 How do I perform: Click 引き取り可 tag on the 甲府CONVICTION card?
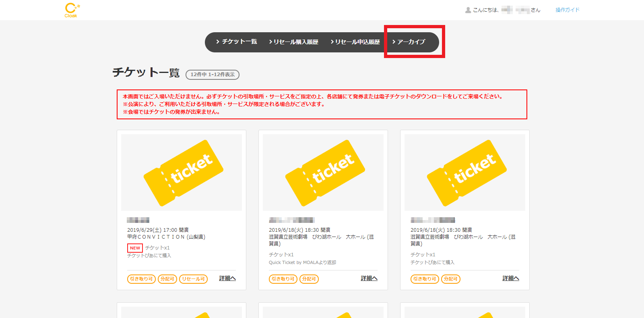pyautogui.click(x=141, y=279)
